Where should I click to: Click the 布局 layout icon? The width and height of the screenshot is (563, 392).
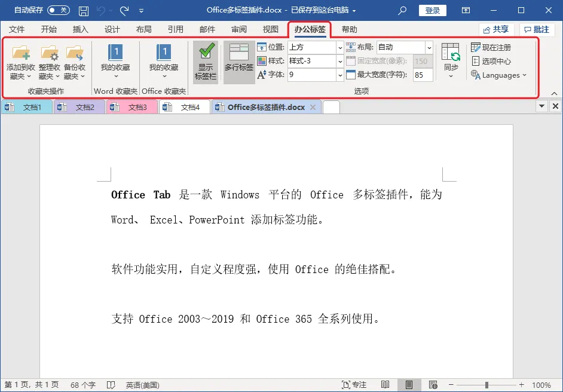pyautogui.click(x=351, y=47)
